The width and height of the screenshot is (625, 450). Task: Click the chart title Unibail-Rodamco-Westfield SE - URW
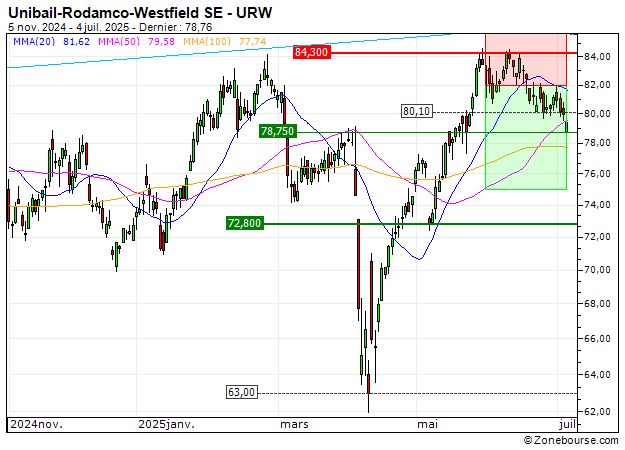tap(140, 13)
